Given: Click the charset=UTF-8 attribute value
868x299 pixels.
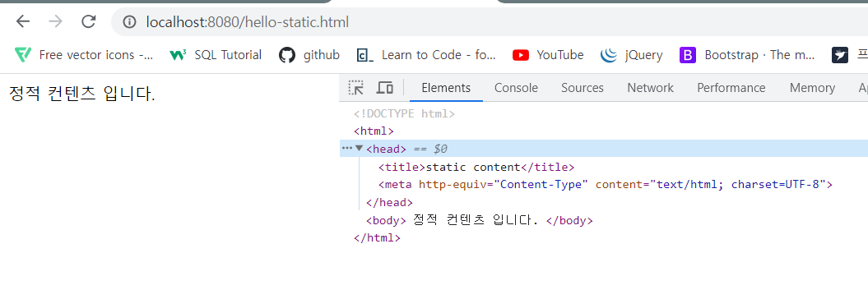Looking at the screenshot, I should point(774,185).
